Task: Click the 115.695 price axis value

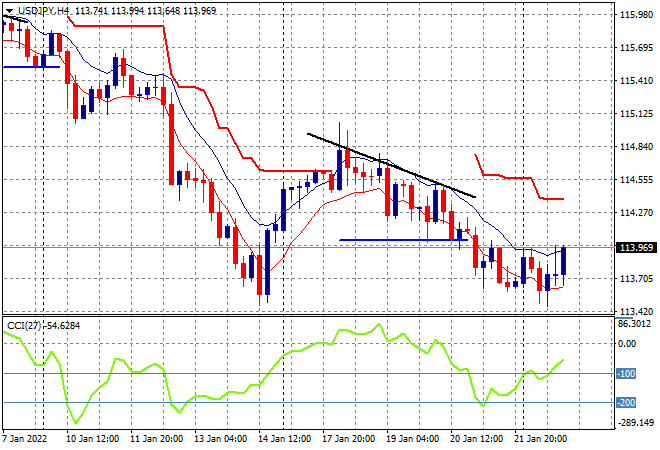Action: 636,48
